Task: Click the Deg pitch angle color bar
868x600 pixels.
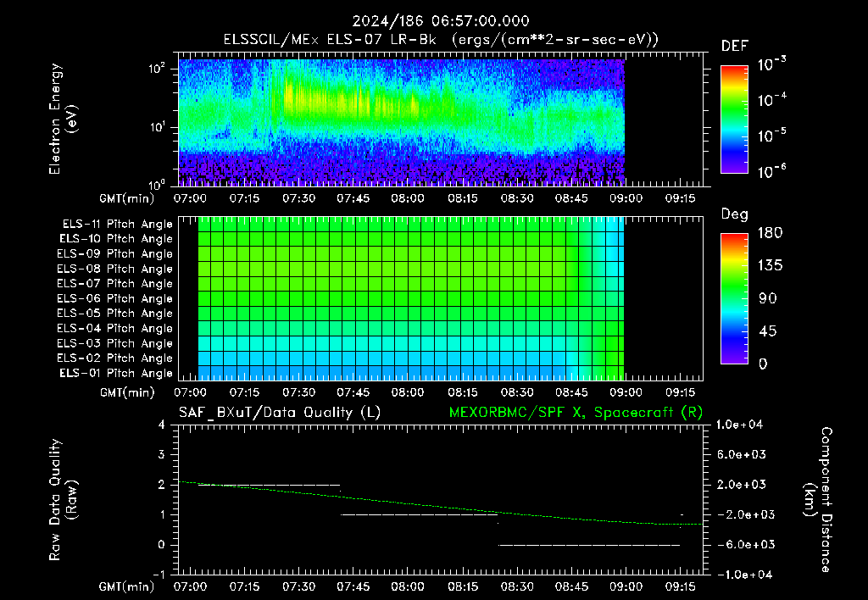Action: click(734, 298)
